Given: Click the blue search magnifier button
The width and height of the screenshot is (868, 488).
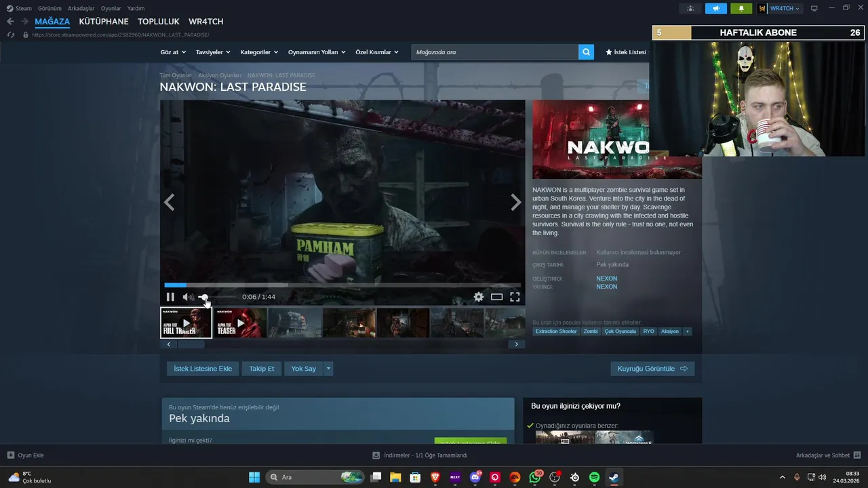Looking at the screenshot, I should [586, 52].
